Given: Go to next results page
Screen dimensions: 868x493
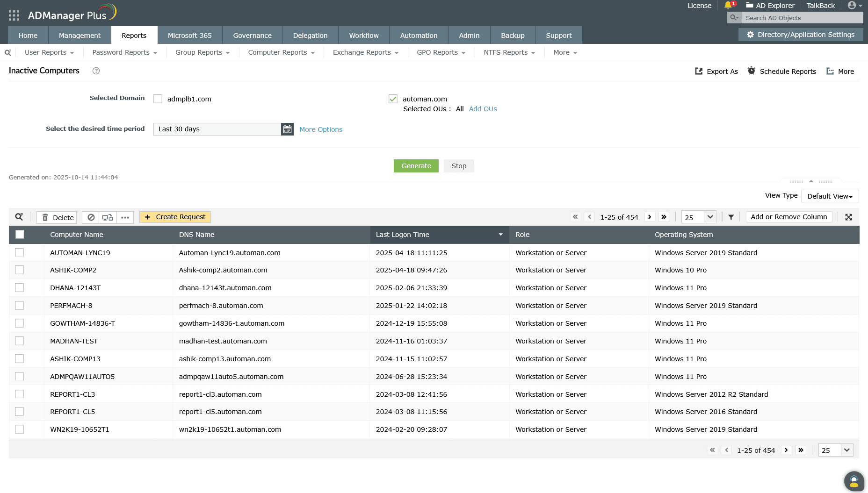Looking at the screenshot, I should [650, 217].
